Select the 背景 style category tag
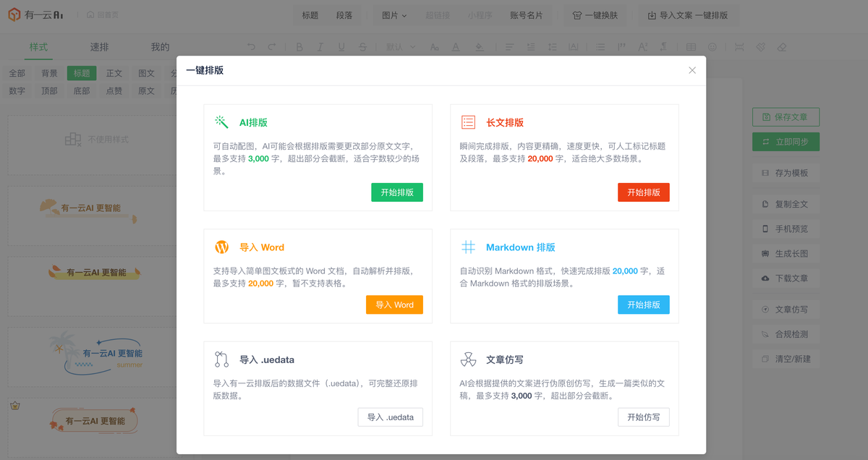The width and height of the screenshot is (868, 460). tap(49, 73)
